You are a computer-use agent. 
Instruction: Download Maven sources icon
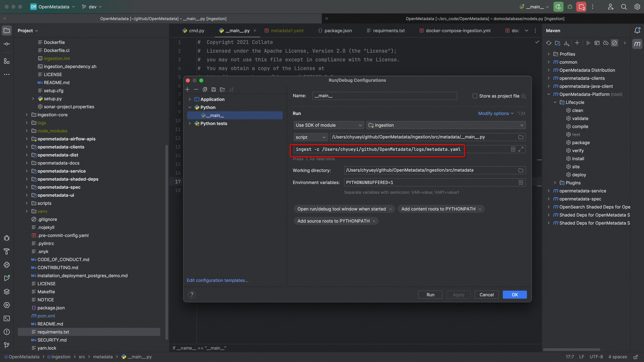tap(566, 43)
